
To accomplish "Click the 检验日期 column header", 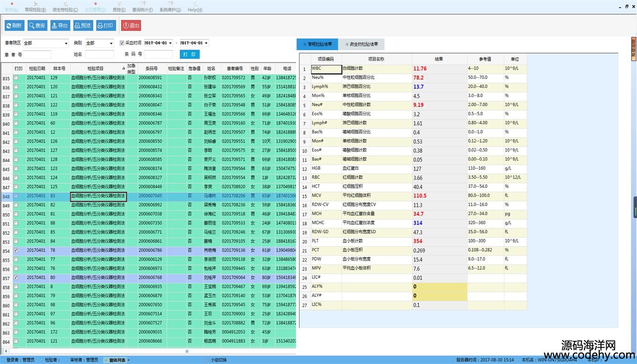I will tap(37, 69).
